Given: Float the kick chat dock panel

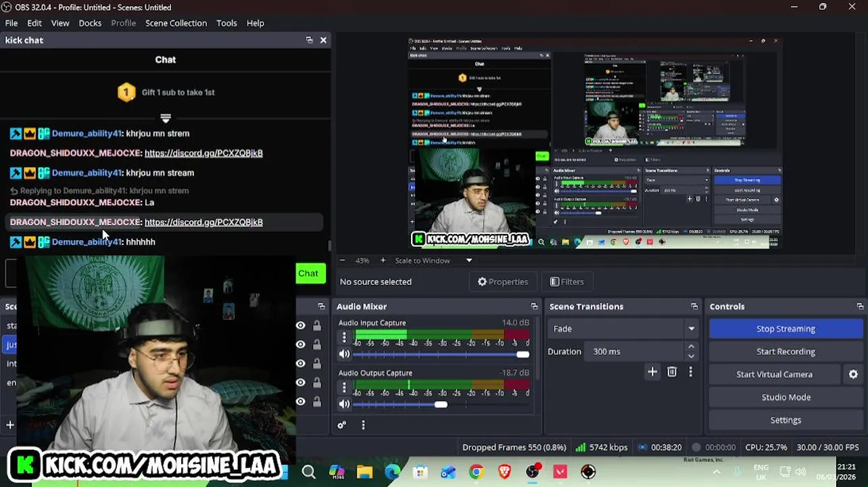Looking at the screenshot, I should point(309,40).
